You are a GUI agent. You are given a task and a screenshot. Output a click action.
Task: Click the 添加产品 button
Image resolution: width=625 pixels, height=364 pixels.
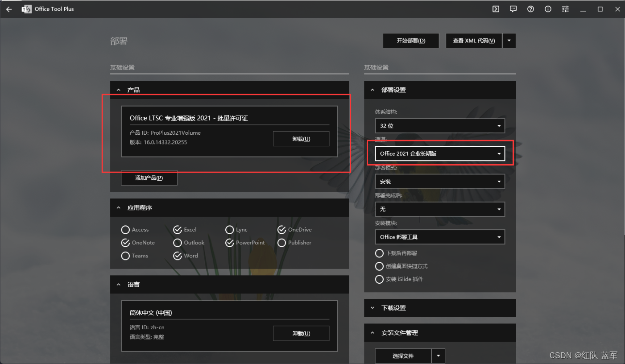coord(149,178)
